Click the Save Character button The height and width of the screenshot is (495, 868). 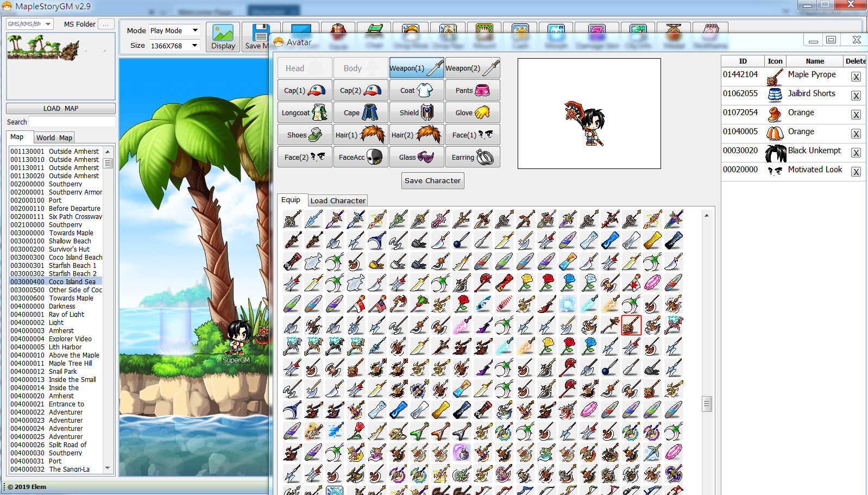[x=433, y=180]
